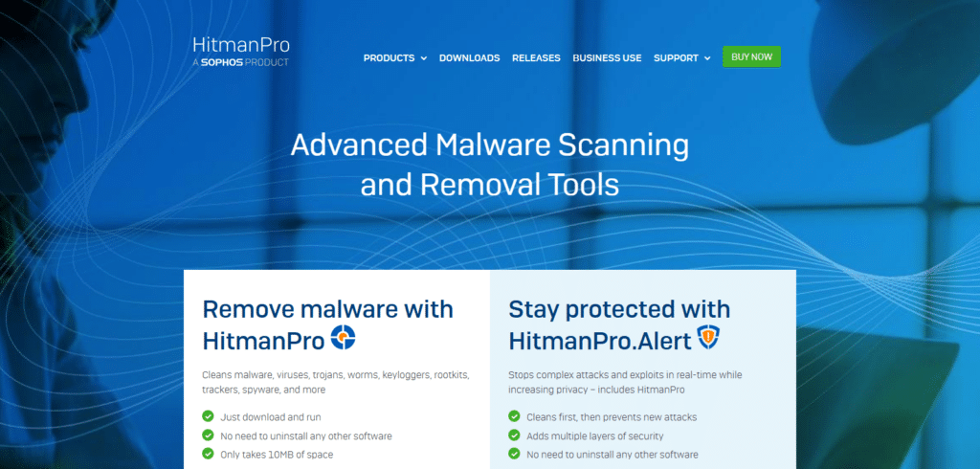Viewport: 980px width, 469px height.
Task: Click the checkmark beside "Adds multiple layers of security"
Action: pyautogui.click(x=514, y=435)
